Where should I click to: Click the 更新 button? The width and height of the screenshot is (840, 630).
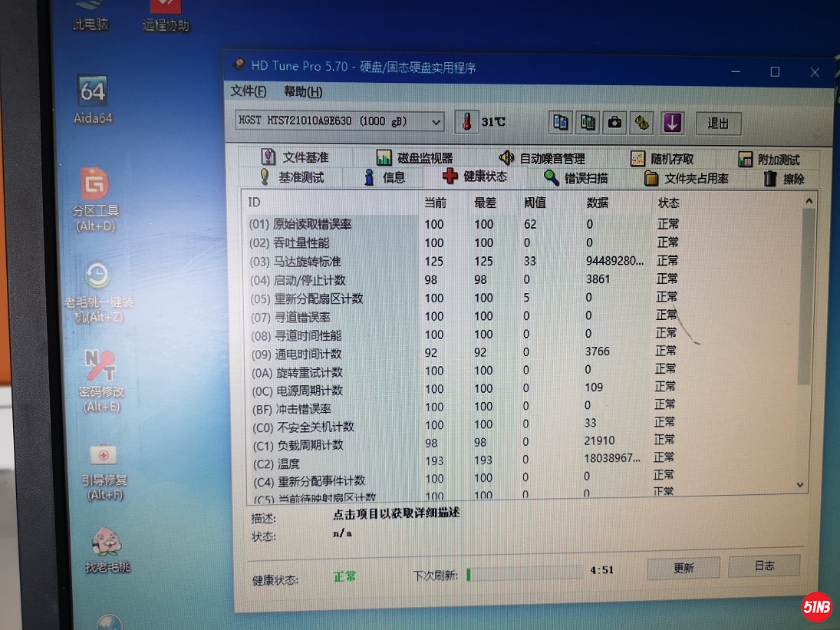pos(684,568)
